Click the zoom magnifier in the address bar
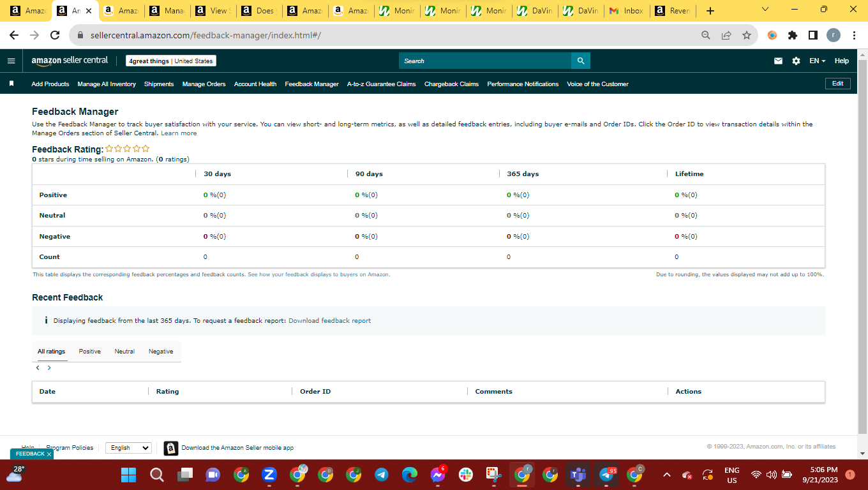 [x=706, y=35]
